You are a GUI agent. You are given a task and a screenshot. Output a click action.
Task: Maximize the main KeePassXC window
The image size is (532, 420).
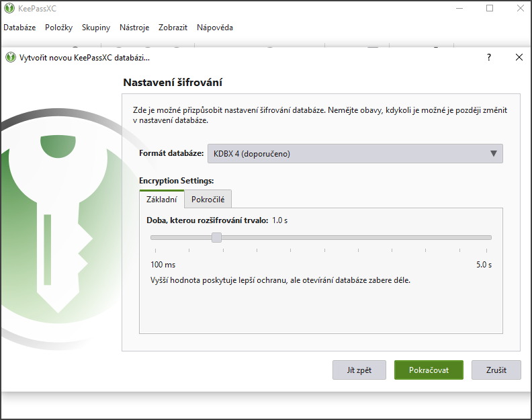490,9
